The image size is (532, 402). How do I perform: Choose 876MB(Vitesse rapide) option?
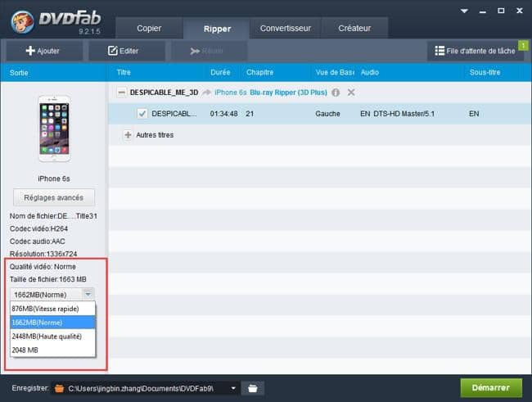click(x=53, y=309)
